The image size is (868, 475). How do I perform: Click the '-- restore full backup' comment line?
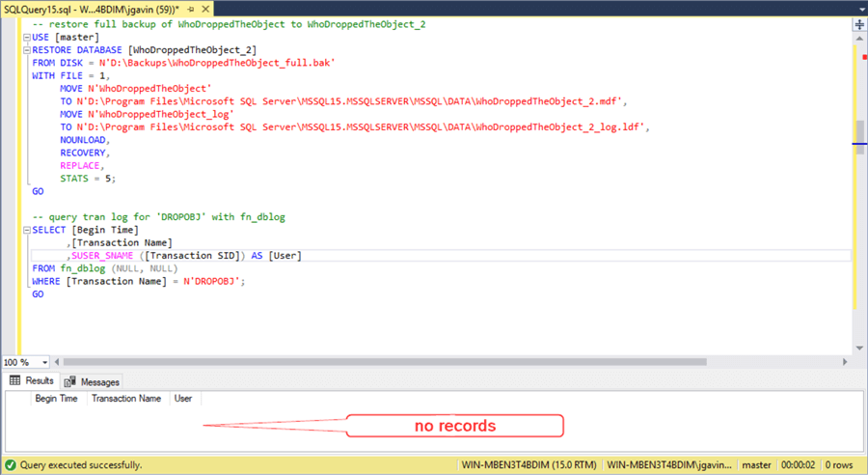tap(230, 24)
